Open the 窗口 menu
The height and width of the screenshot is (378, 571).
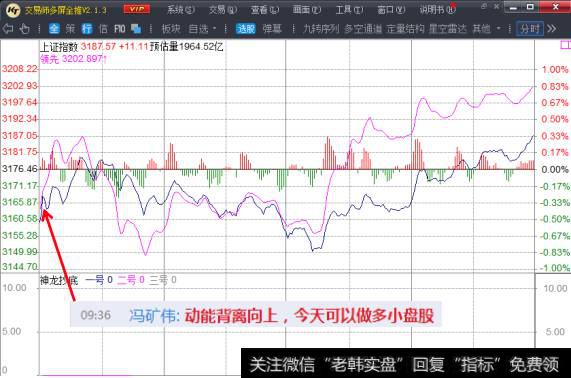pos(391,10)
